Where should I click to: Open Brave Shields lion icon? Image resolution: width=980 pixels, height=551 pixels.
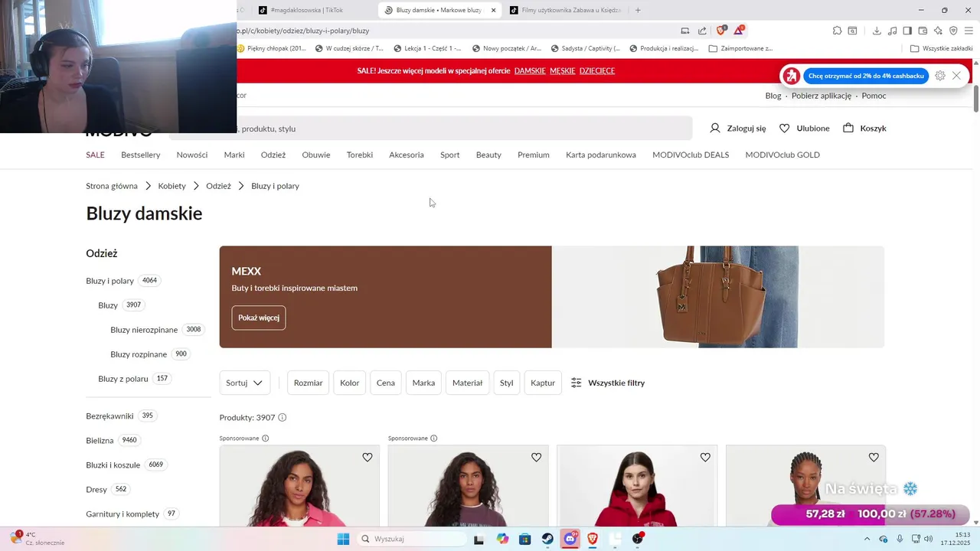coord(721,31)
